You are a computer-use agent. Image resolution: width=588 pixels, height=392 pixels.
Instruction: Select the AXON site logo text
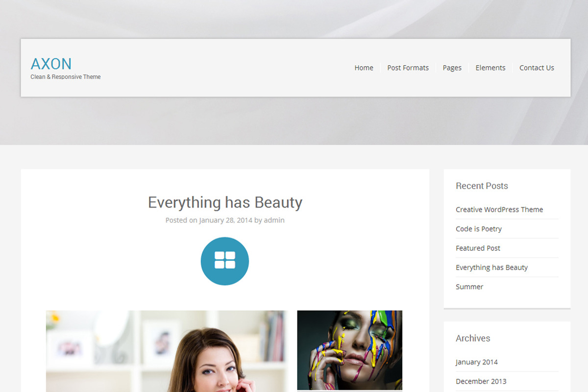51,64
